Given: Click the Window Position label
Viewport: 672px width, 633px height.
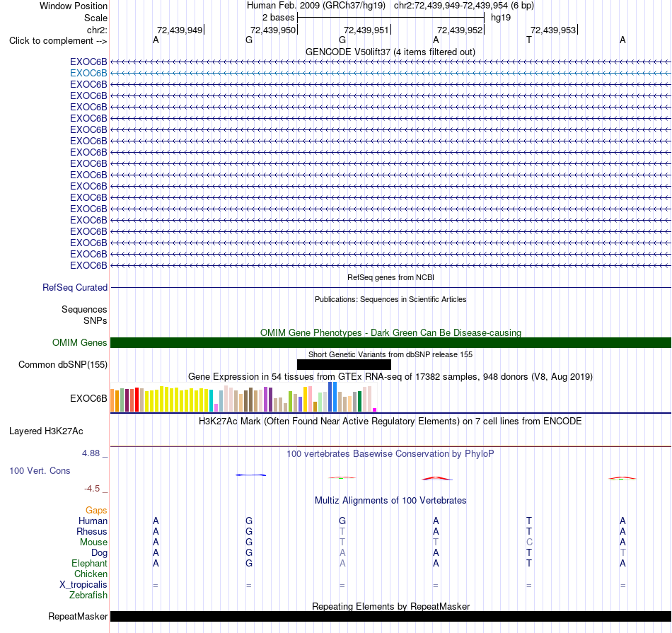Looking at the screenshot, I should 74,6.
